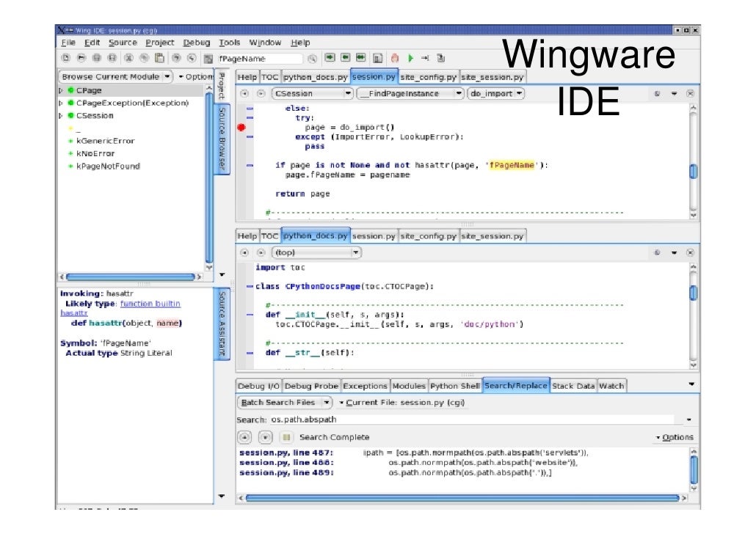756x534 pixels.
Task: Open the Batch Search Files dropdown
Action: [x=285, y=403]
